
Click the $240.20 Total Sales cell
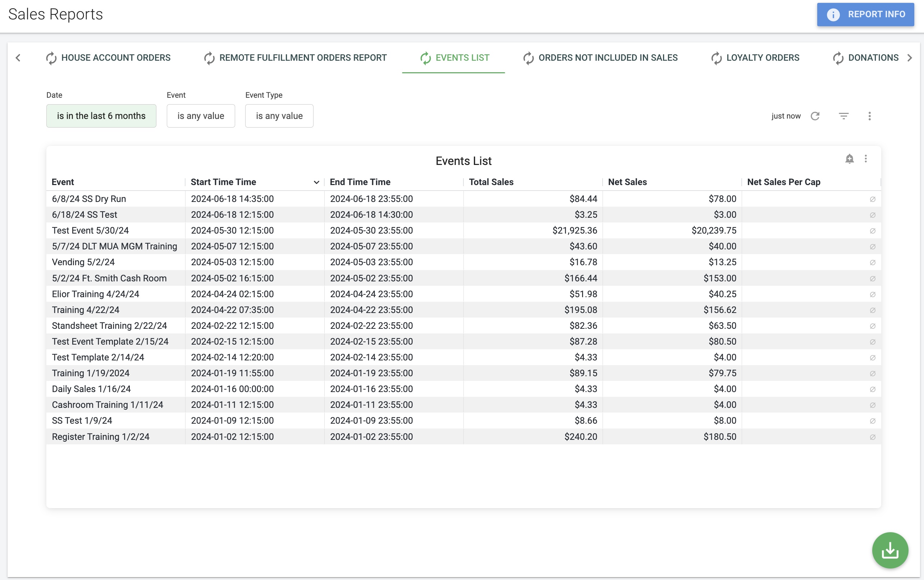tap(533, 437)
